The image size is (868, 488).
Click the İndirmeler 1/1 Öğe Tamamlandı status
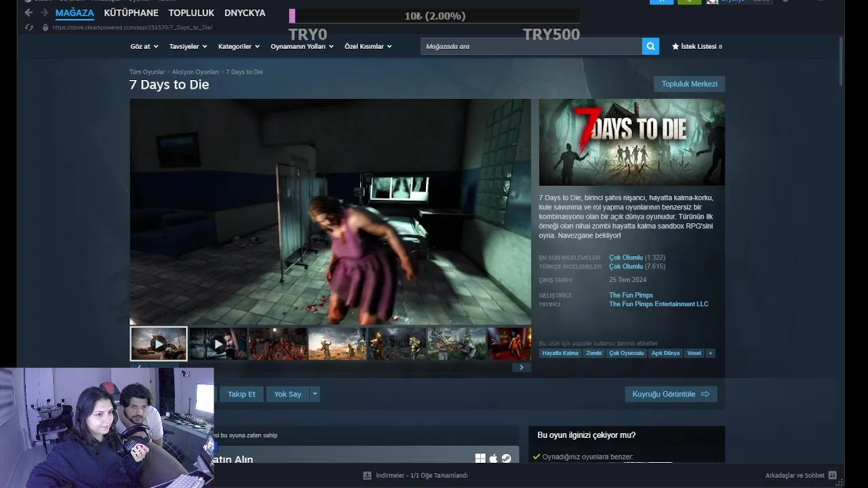click(x=422, y=475)
